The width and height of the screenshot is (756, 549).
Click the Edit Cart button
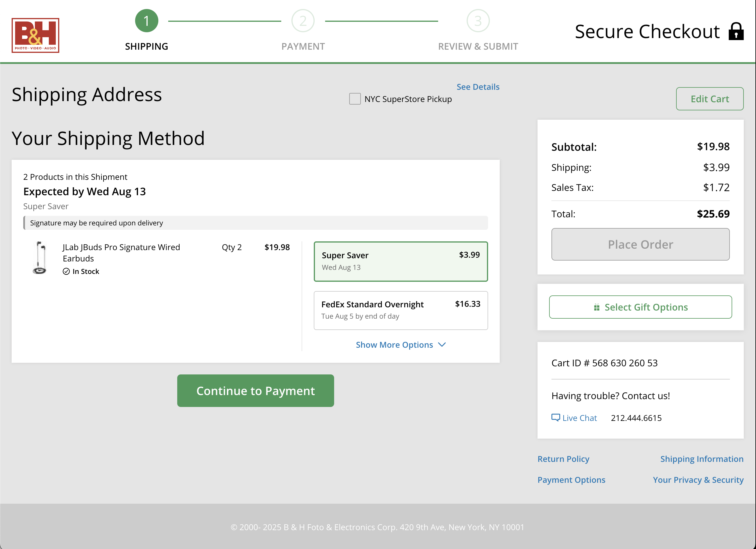click(x=709, y=99)
